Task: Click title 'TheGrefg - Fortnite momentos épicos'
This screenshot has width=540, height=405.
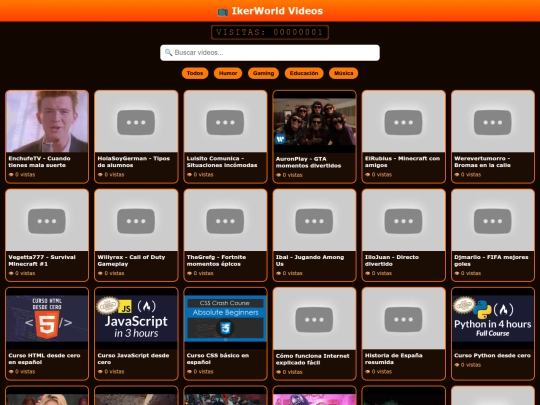Action: tap(216, 260)
